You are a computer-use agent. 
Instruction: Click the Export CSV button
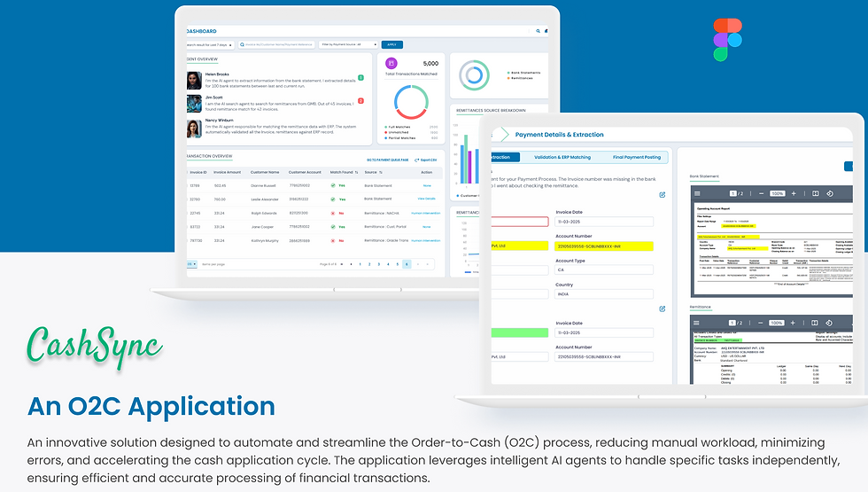pyautogui.click(x=426, y=160)
